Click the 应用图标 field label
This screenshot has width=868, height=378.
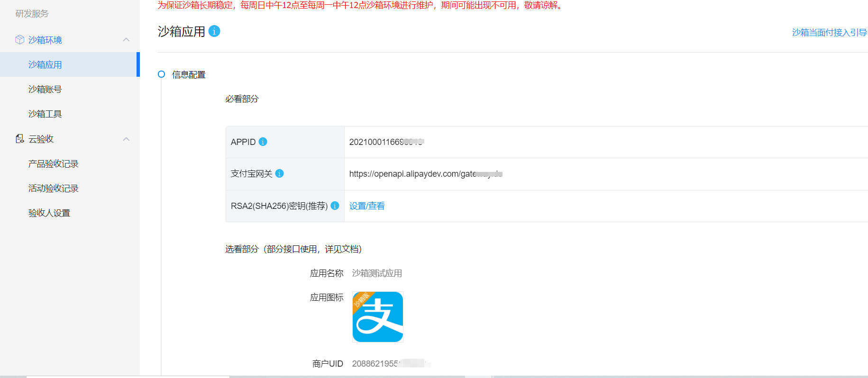[327, 297]
